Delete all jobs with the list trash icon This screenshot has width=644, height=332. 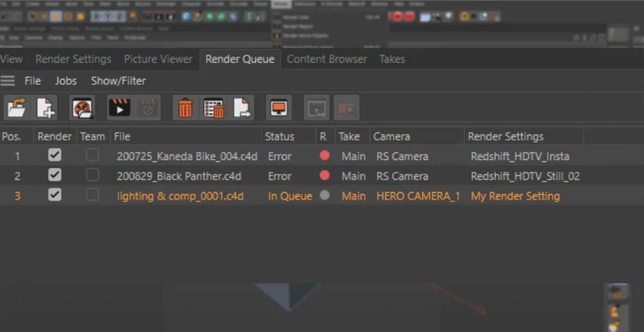(x=214, y=108)
